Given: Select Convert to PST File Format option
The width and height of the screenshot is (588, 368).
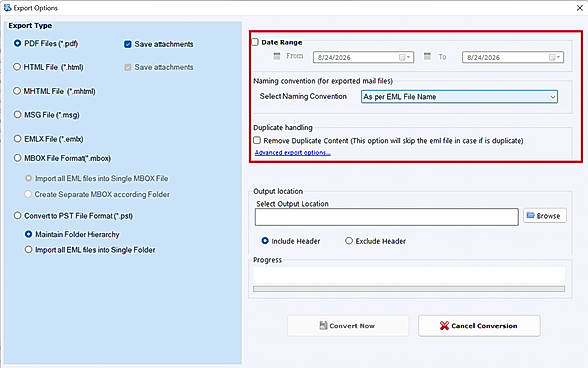Looking at the screenshot, I should (x=17, y=216).
